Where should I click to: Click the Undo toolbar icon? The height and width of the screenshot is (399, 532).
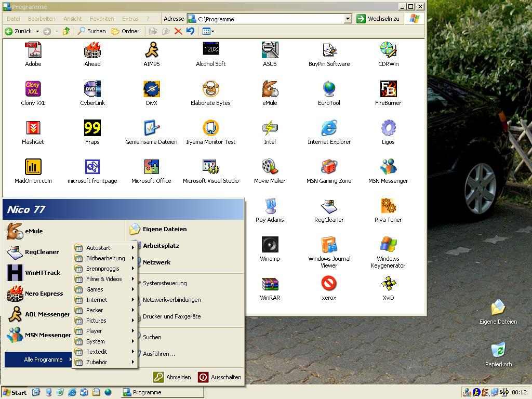tap(190, 31)
